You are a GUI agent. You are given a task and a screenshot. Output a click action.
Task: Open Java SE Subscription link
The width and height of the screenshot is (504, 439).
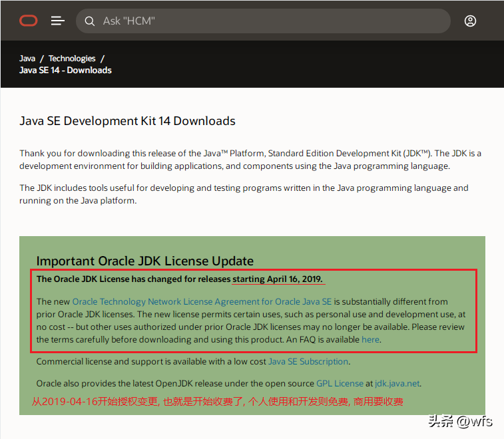pos(308,362)
